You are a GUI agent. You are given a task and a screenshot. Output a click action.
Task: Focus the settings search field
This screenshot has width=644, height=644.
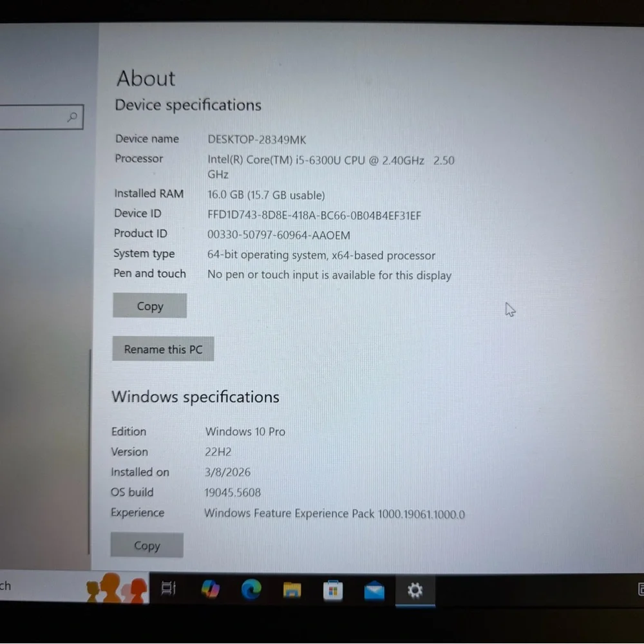click(x=41, y=117)
